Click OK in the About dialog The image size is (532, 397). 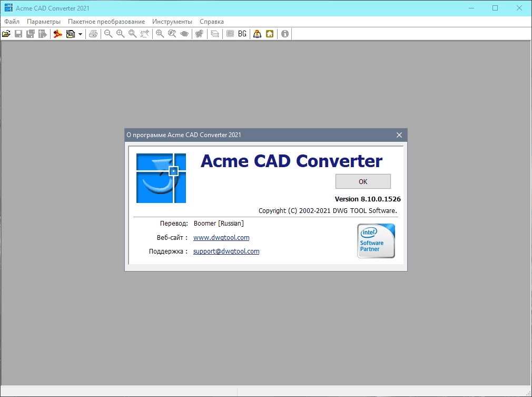pos(363,181)
